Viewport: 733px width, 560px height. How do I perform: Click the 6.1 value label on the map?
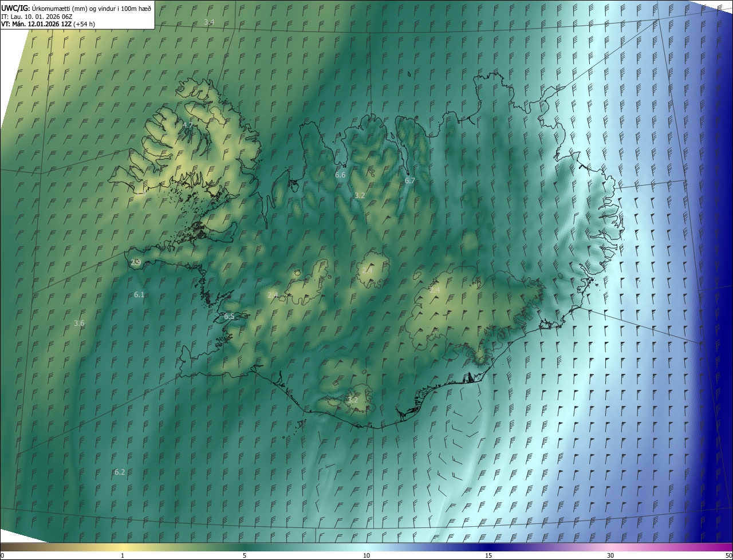coord(139,294)
